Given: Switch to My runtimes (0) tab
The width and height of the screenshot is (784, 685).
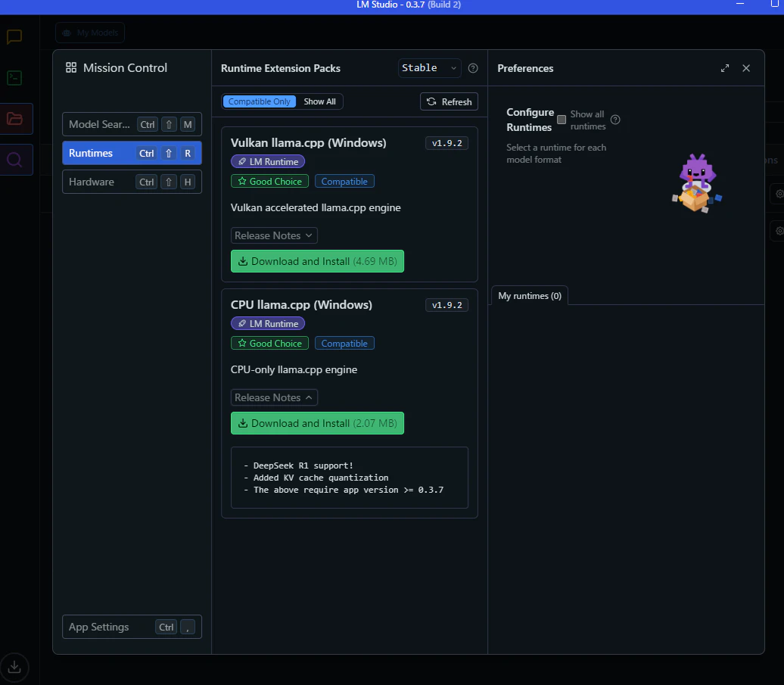Looking at the screenshot, I should click(530, 296).
